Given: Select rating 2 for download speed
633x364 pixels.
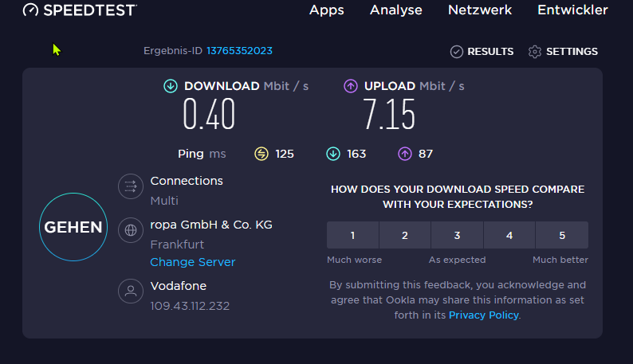Looking at the screenshot, I should click(x=405, y=235).
